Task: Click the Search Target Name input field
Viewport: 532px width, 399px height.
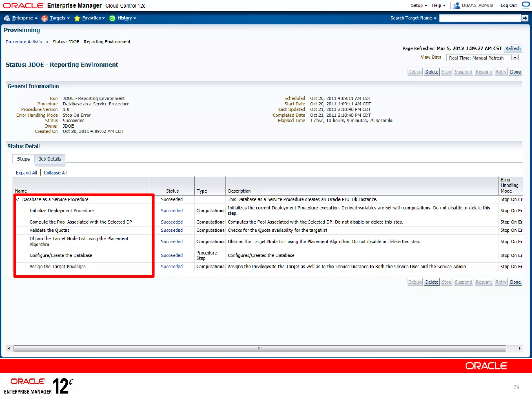Action: pos(480,18)
